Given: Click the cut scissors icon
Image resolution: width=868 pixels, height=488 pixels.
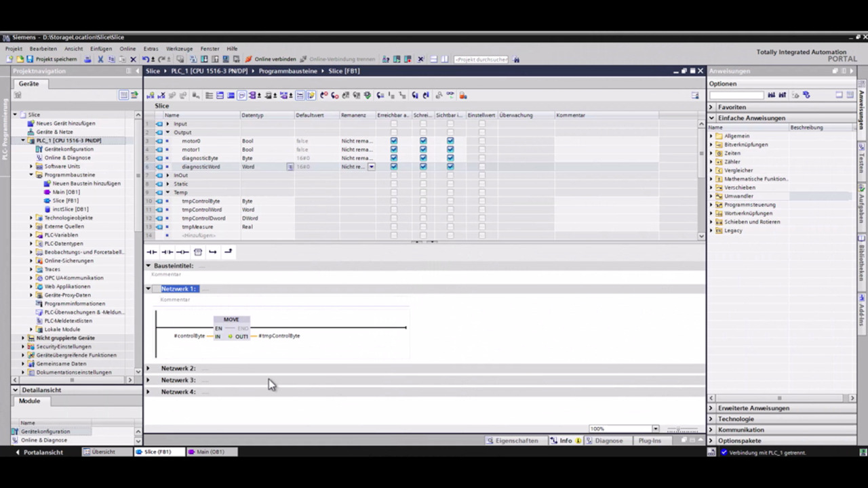Looking at the screenshot, I should click(x=100, y=60).
